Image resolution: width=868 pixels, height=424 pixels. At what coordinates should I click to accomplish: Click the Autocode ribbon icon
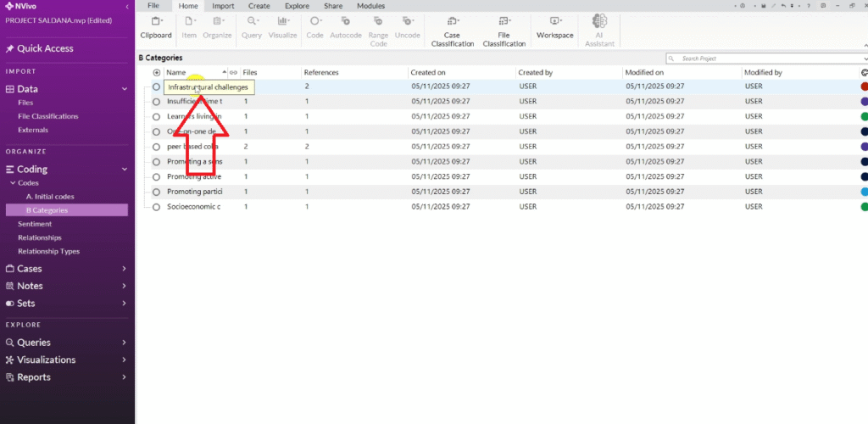346,26
